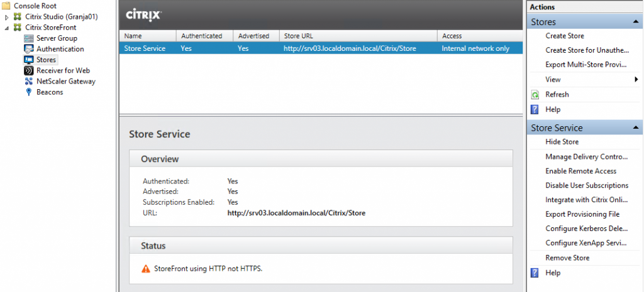
Task: Click the store URL in the selected row
Action: pos(350,48)
